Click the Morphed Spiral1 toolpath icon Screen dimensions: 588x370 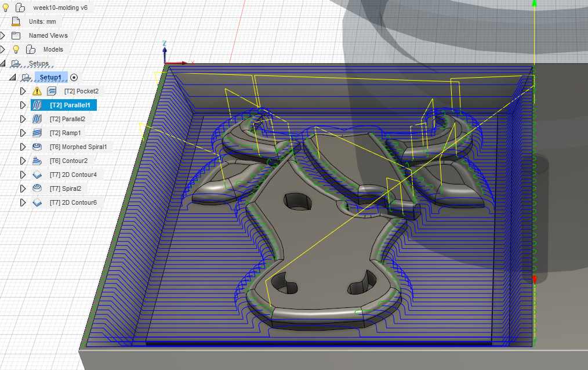point(37,147)
